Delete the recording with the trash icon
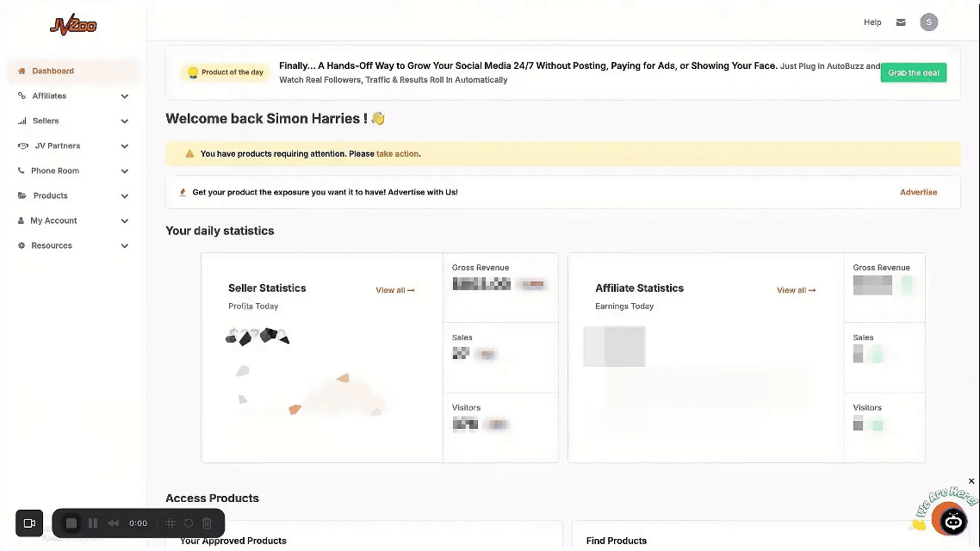Screen dimensions: 980x551 [207, 523]
